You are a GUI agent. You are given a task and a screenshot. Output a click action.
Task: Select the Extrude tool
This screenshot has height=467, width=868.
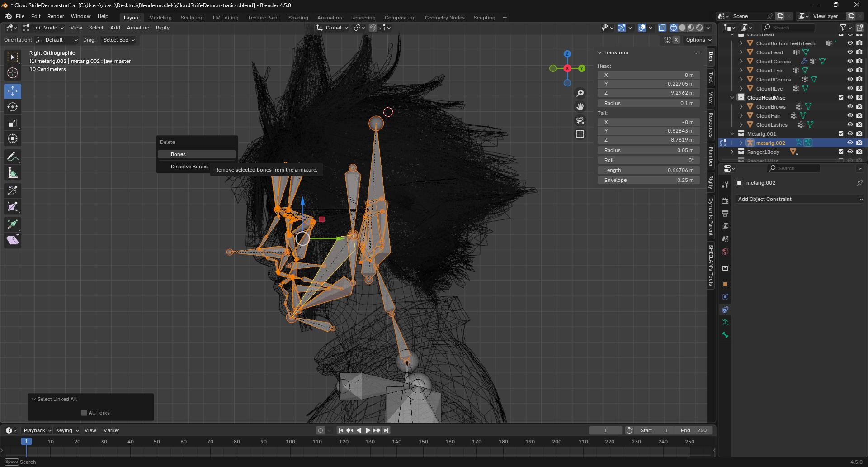tap(13, 224)
